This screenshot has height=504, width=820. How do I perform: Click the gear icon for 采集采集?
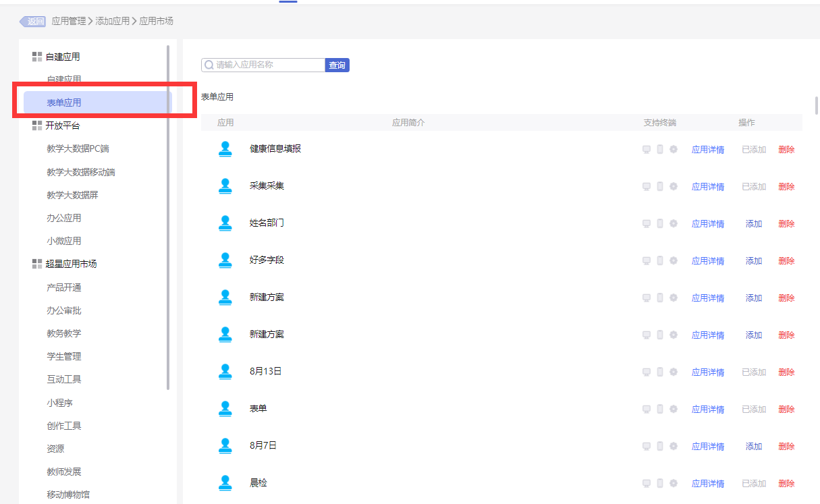674,187
